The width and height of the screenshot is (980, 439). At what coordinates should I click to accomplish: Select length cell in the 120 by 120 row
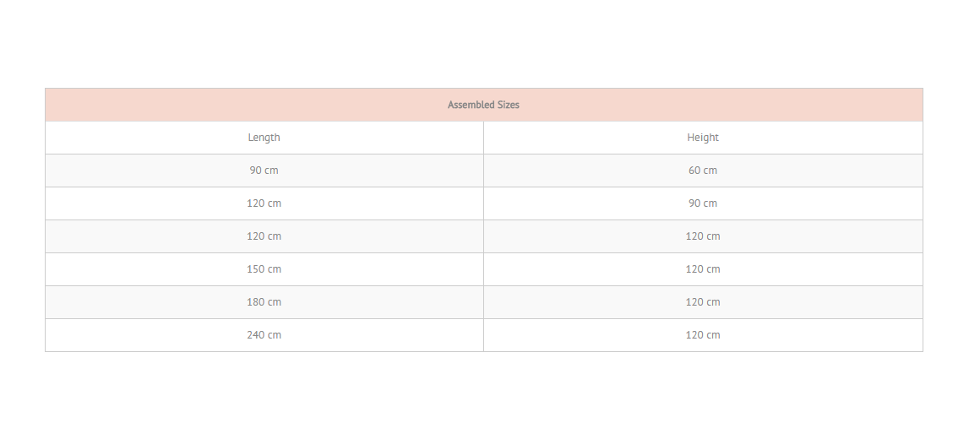coord(264,236)
